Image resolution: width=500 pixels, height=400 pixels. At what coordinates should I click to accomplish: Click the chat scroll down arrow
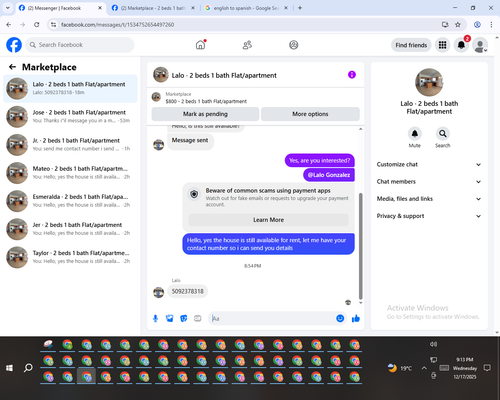point(360,303)
